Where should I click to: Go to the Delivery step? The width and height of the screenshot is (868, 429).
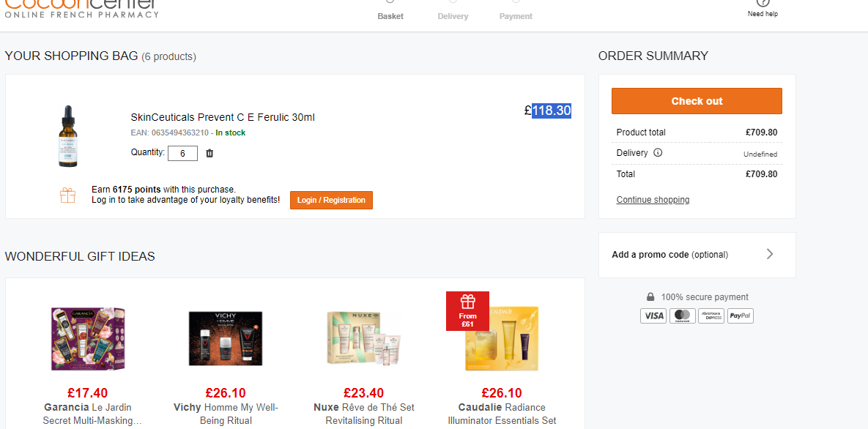453,11
